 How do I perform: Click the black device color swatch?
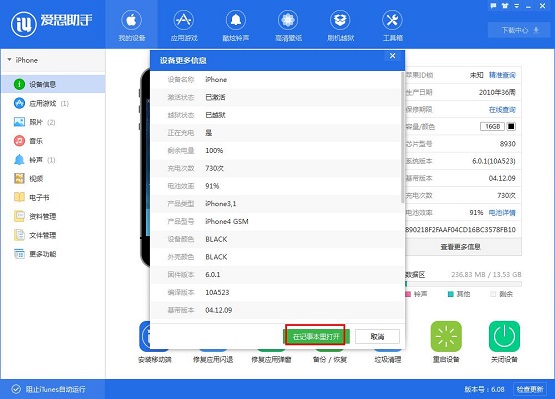511,126
